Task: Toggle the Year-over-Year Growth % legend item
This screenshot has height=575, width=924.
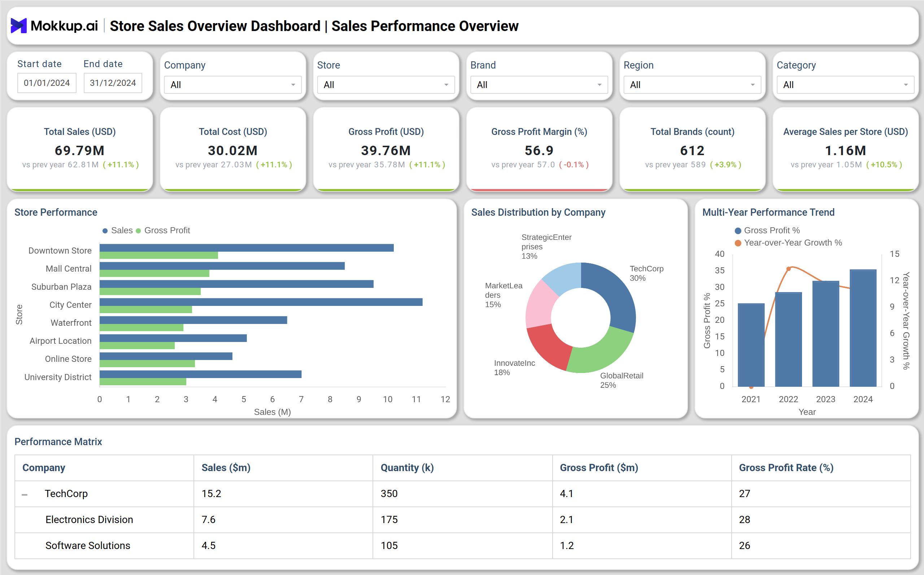Action: [788, 243]
